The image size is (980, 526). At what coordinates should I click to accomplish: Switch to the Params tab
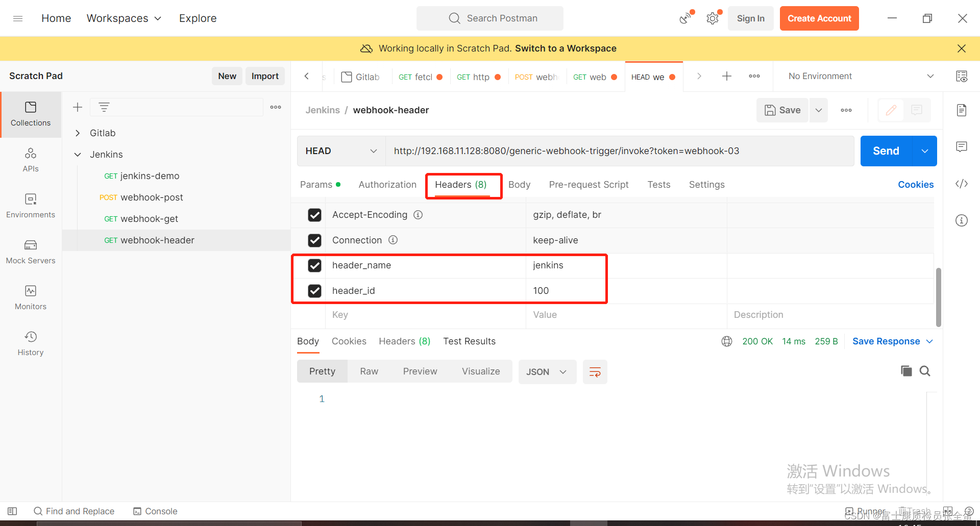[x=320, y=185]
